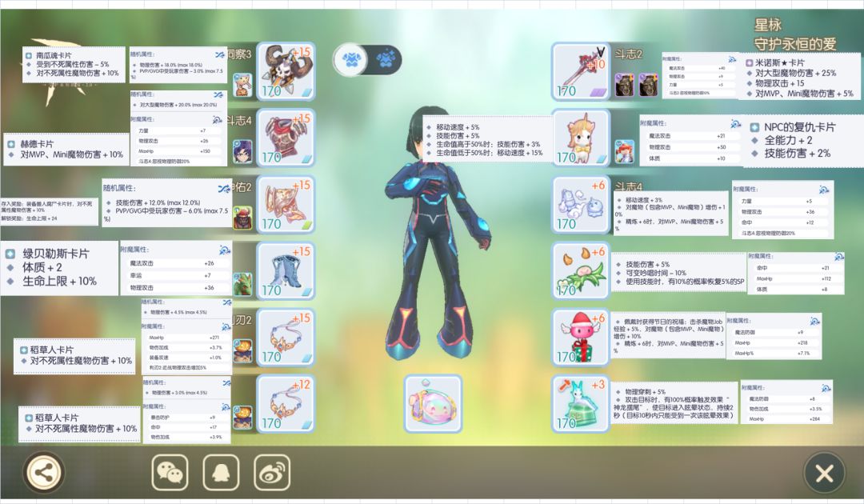Click the "米诺斯★卡片" card title
Screen dimensions: 864x504
pos(780,62)
